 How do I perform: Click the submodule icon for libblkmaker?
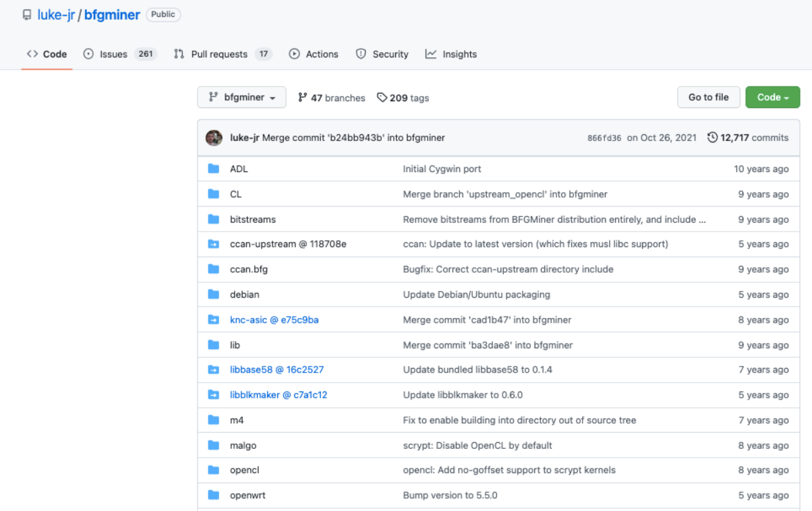point(214,395)
